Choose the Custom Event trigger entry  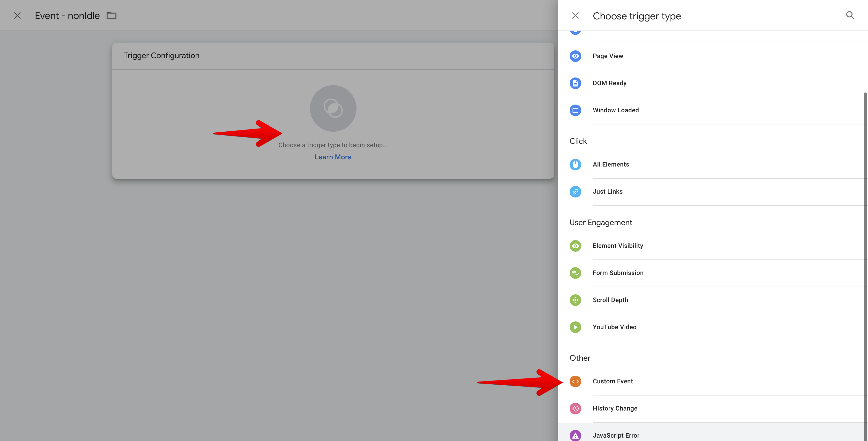(612, 381)
